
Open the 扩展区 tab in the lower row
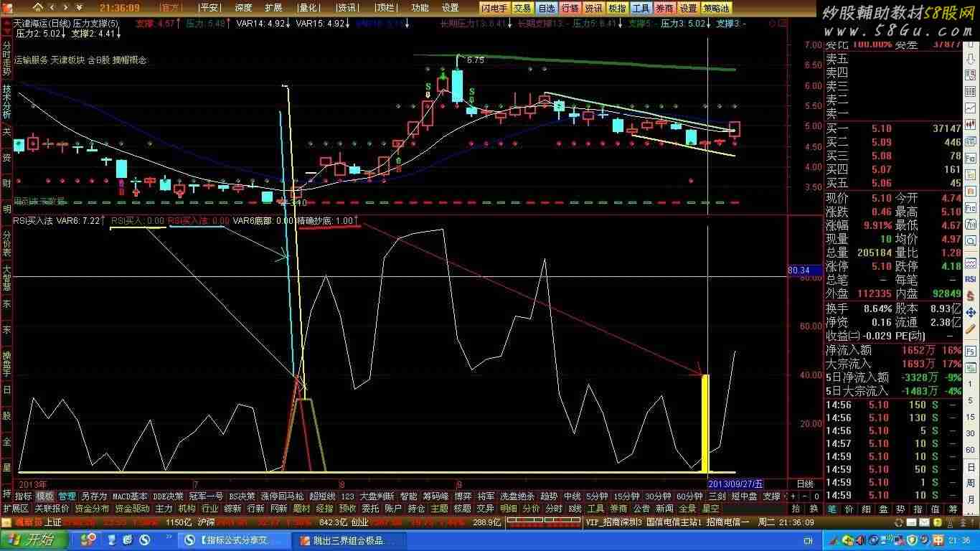pyautogui.click(x=15, y=509)
